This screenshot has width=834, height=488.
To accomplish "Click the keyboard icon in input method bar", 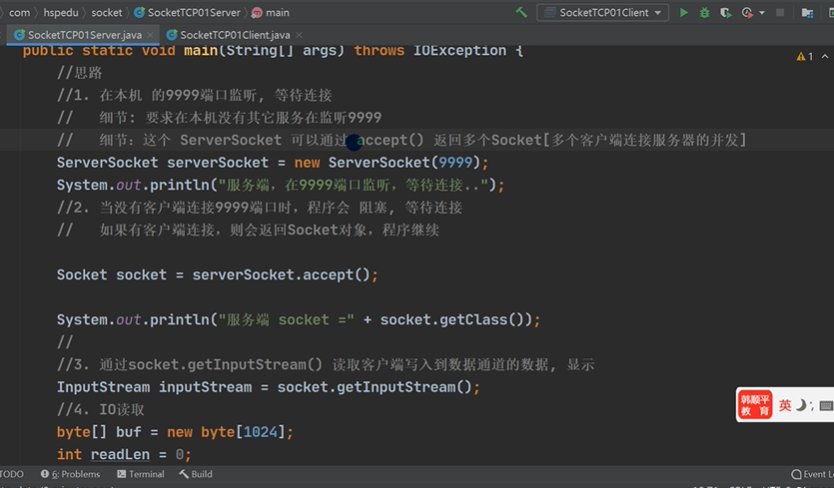I will tap(825, 406).
